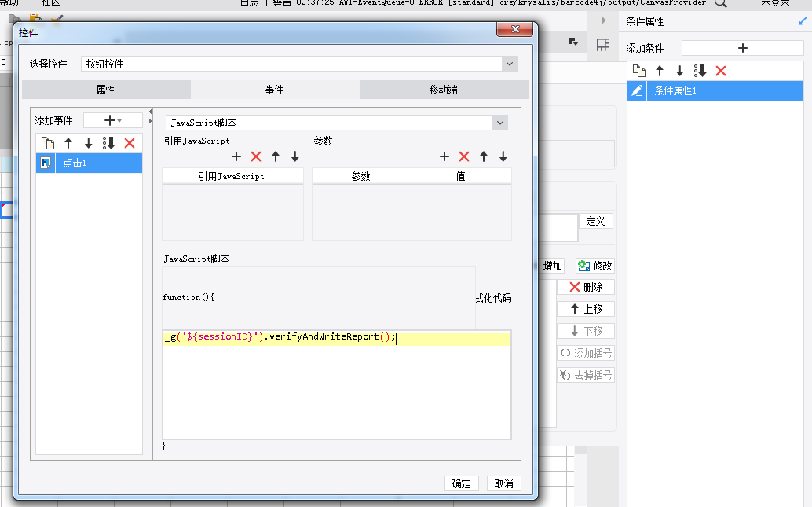Image resolution: width=812 pixels, height=507 pixels.
Task: Click 取消 button
Action: [504, 483]
